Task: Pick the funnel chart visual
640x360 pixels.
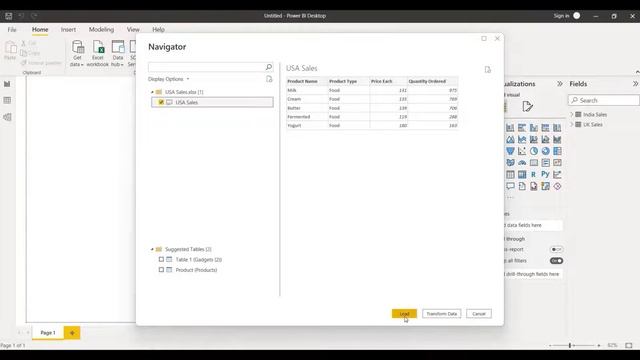Action: [510, 151]
